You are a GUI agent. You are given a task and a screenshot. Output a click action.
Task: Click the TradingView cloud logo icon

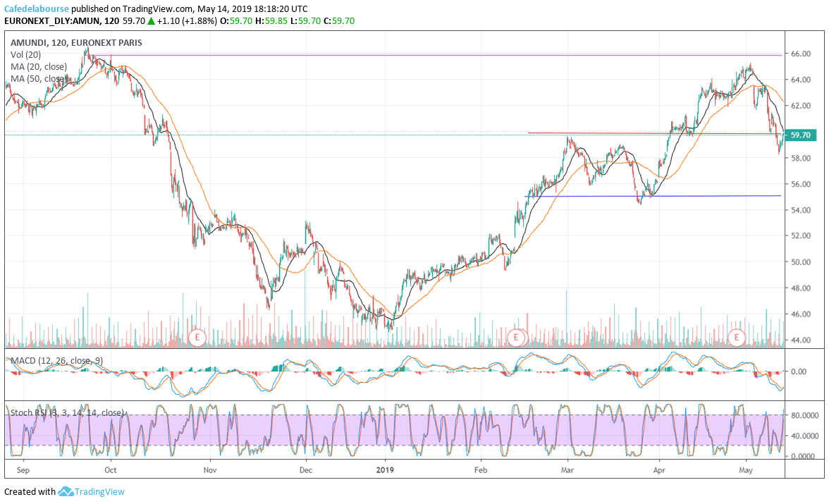[66, 491]
